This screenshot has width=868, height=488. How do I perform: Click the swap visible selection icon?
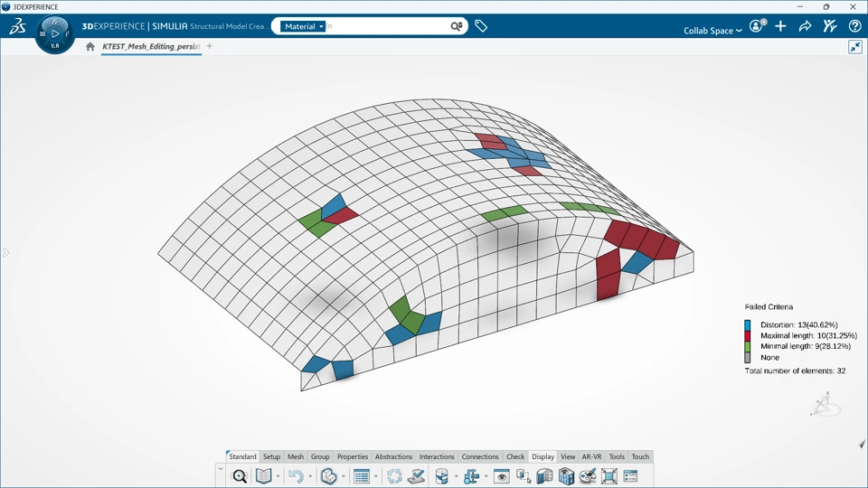point(524,476)
